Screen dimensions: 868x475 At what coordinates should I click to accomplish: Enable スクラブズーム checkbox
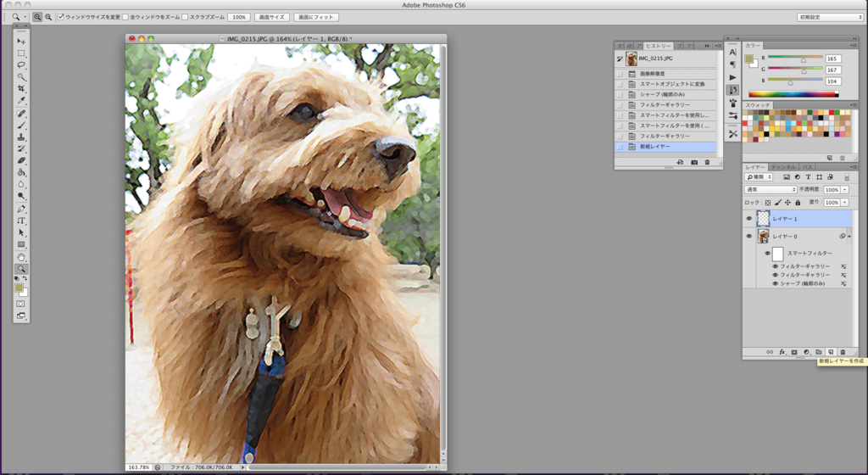(x=185, y=17)
